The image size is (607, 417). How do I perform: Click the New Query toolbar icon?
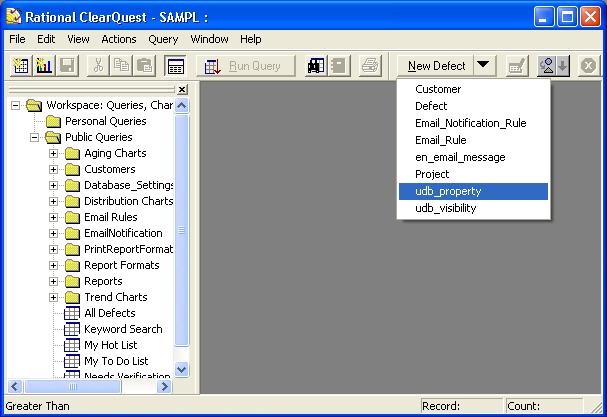[x=21, y=66]
